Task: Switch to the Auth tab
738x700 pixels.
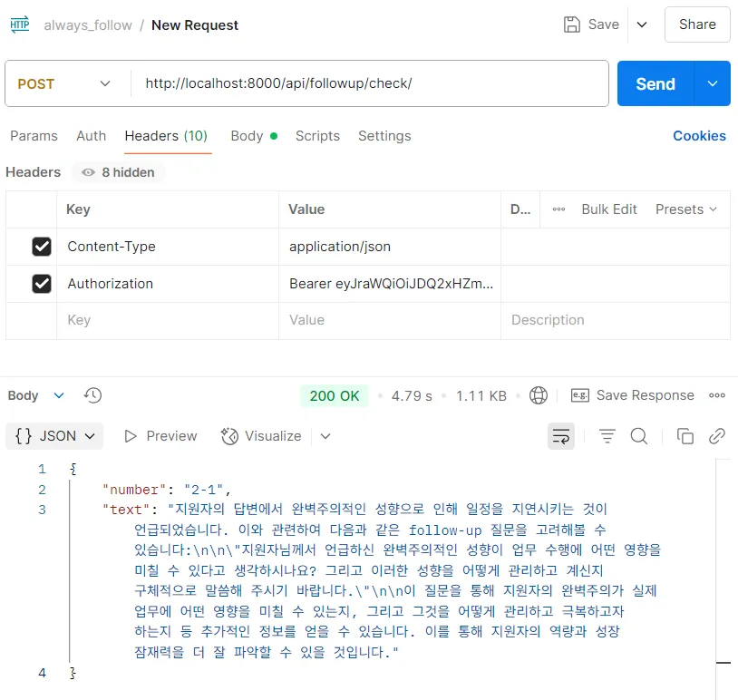Action: coord(92,136)
